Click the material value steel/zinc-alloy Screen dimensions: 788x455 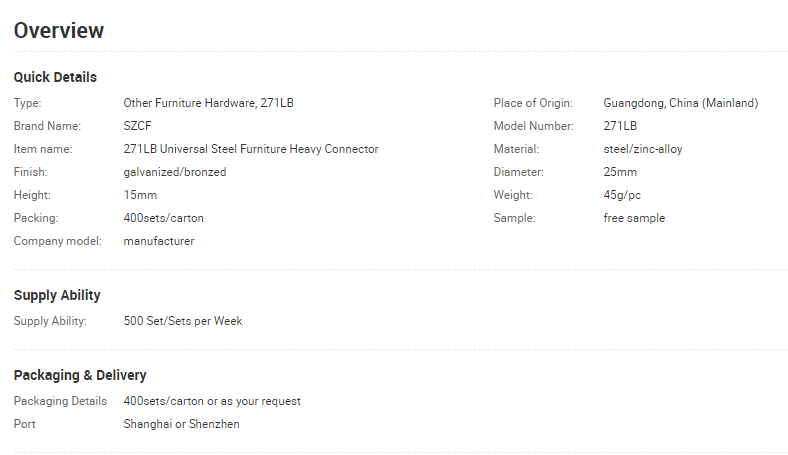coord(643,149)
